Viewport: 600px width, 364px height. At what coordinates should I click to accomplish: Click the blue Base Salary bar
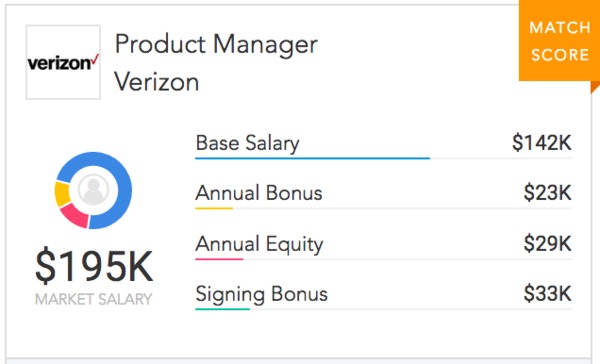point(313,158)
